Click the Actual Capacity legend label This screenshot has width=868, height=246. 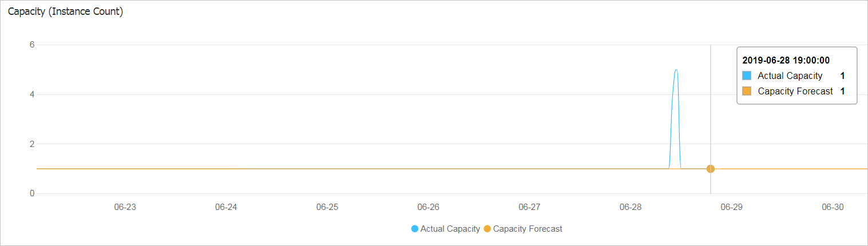[450, 229]
